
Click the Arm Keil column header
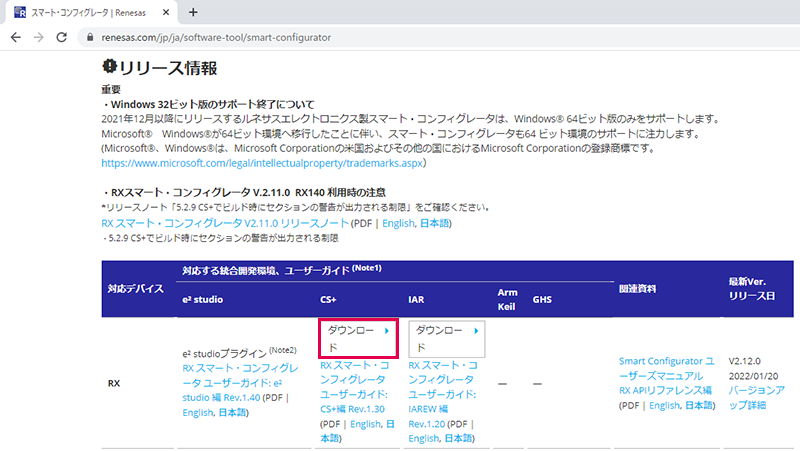click(507, 299)
